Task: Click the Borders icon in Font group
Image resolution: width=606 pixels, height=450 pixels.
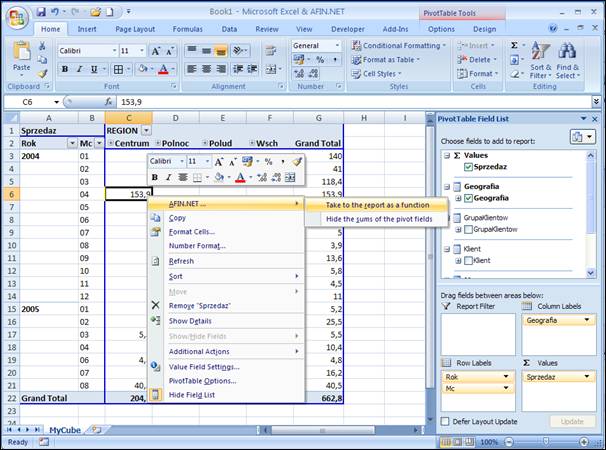Action: [118, 69]
